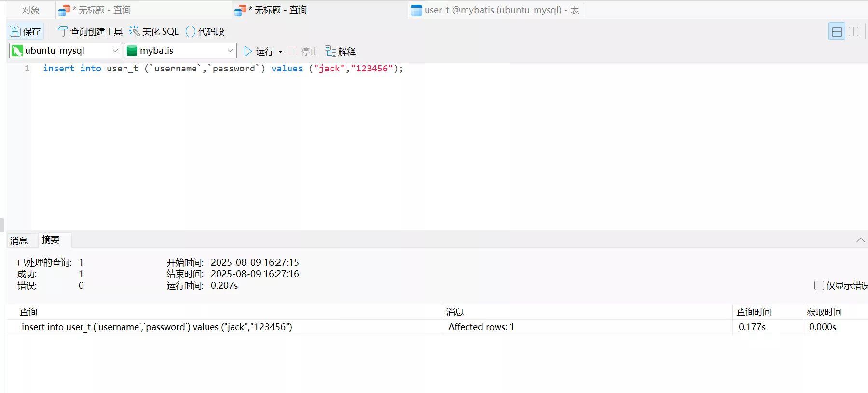Image resolution: width=868 pixels, height=393 pixels.
Task: Switch to vertical split layout icon
Action: (x=854, y=31)
